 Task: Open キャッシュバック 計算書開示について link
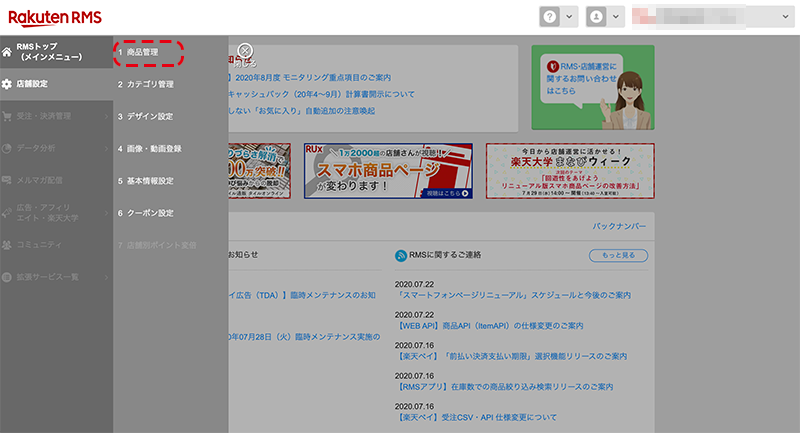[321, 94]
